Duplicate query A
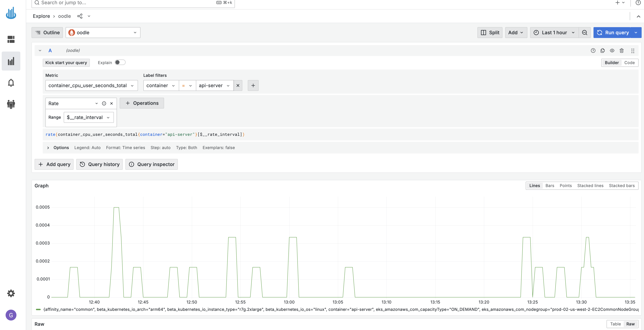This screenshot has height=330, width=644. [602, 51]
